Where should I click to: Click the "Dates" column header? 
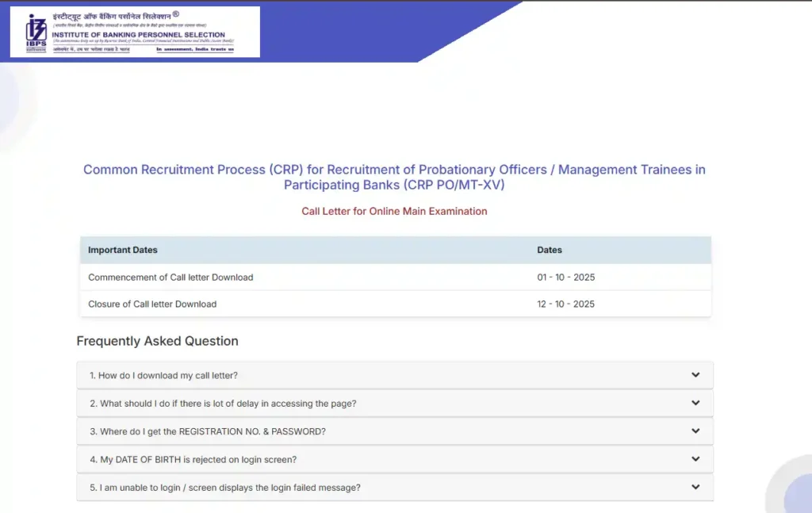tap(549, 250)
